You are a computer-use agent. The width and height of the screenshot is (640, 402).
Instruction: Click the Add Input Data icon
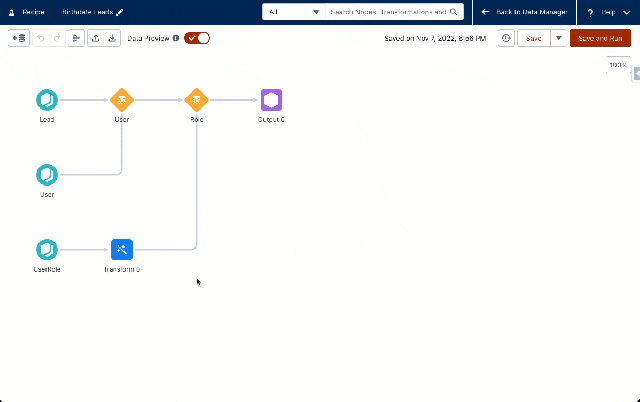point(18,38)
